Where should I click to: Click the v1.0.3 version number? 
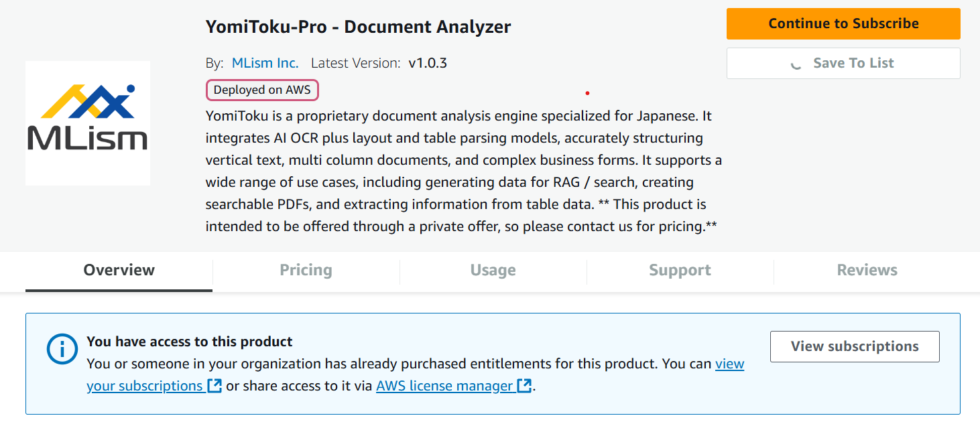428,63
